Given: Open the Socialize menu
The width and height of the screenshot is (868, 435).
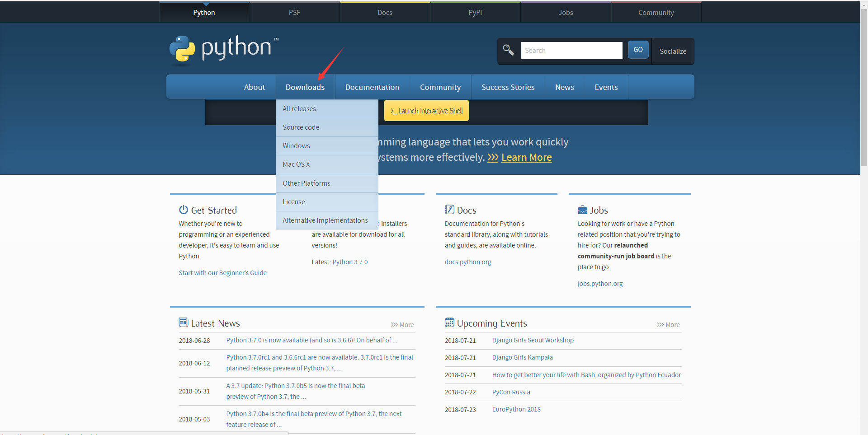Looking at the screenshot, I should pyautogui.click(x=673, y=51).
